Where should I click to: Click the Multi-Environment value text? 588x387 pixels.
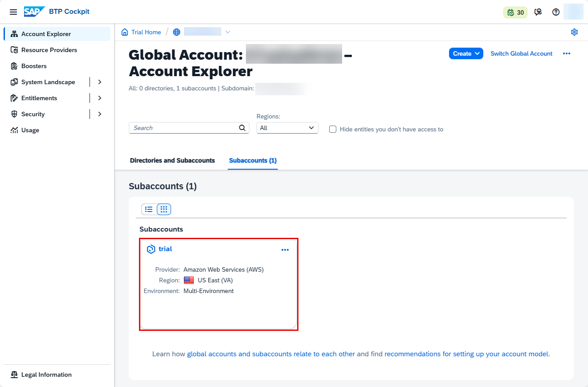[208, 291]
